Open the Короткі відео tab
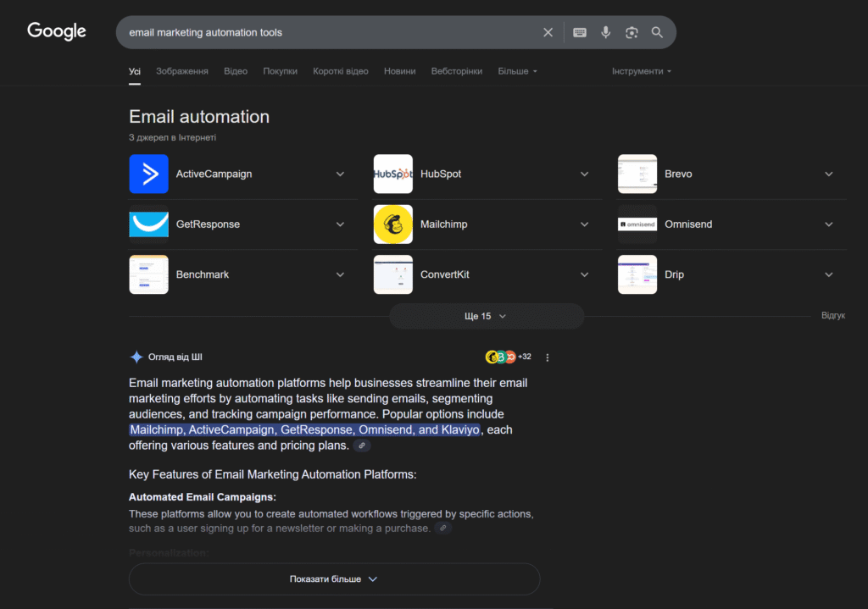 (341, 71)
